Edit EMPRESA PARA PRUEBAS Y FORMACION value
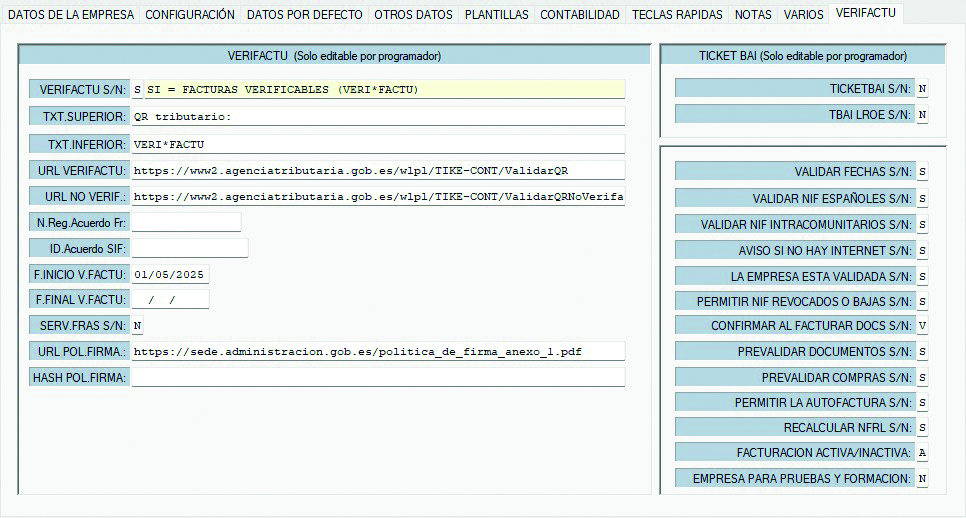 922,479
